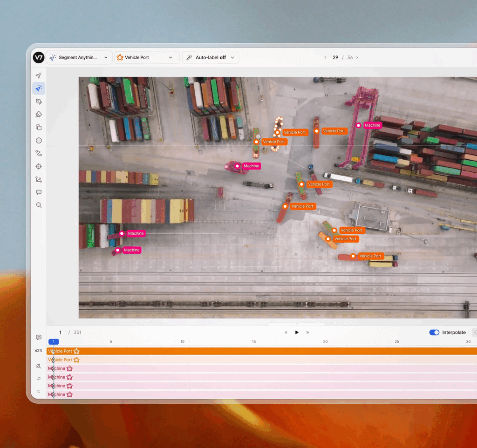
Task: Click frame 1 marker on timeline
Action: click(54, 341)
